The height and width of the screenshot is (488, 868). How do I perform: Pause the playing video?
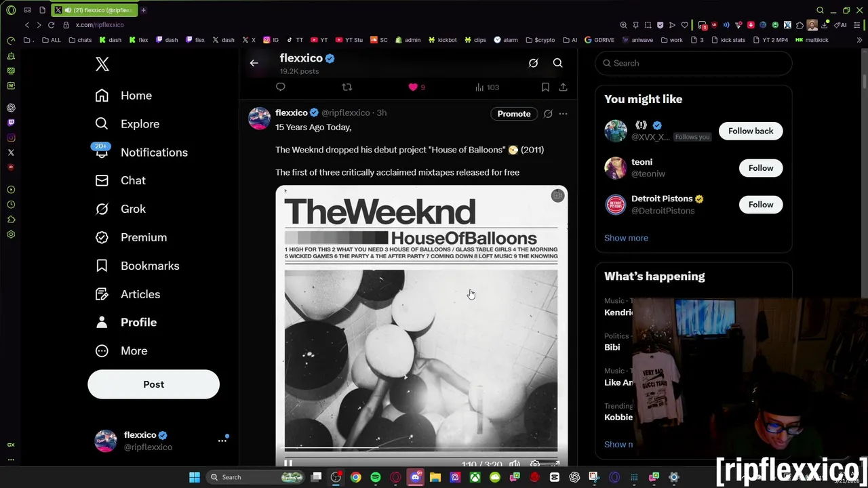(x=288, y=464)
